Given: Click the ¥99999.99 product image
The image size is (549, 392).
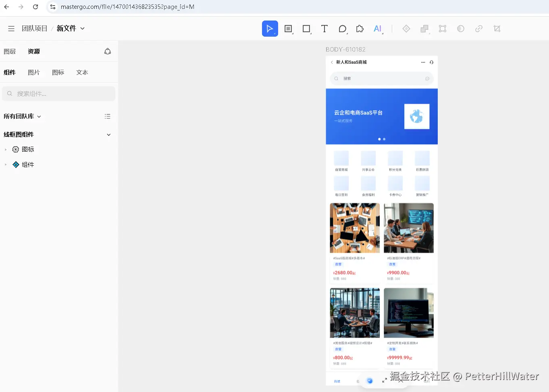Looking at the screenshot, I should 409,313.
